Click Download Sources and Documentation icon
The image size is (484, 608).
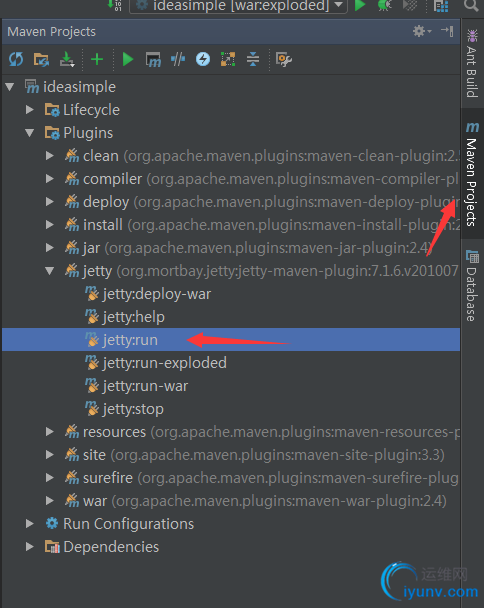click(x=67, y=59)
